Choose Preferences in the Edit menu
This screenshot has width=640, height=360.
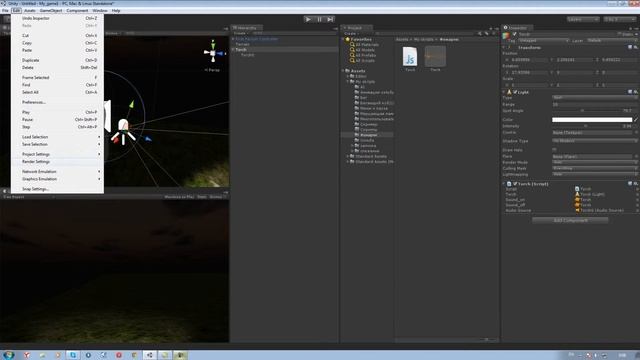[x=57, y=102]
